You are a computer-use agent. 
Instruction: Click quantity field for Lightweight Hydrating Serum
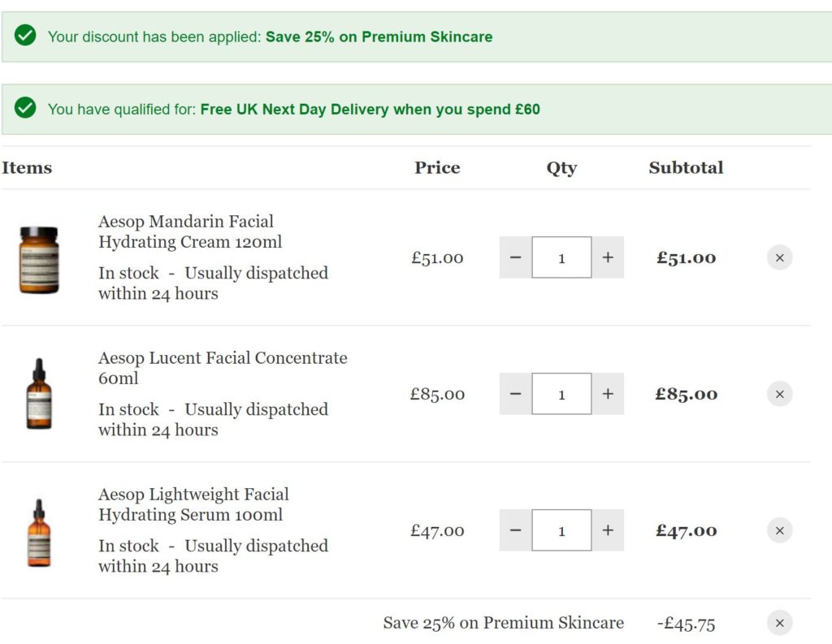pyautogui.click(x=561, y=530)
